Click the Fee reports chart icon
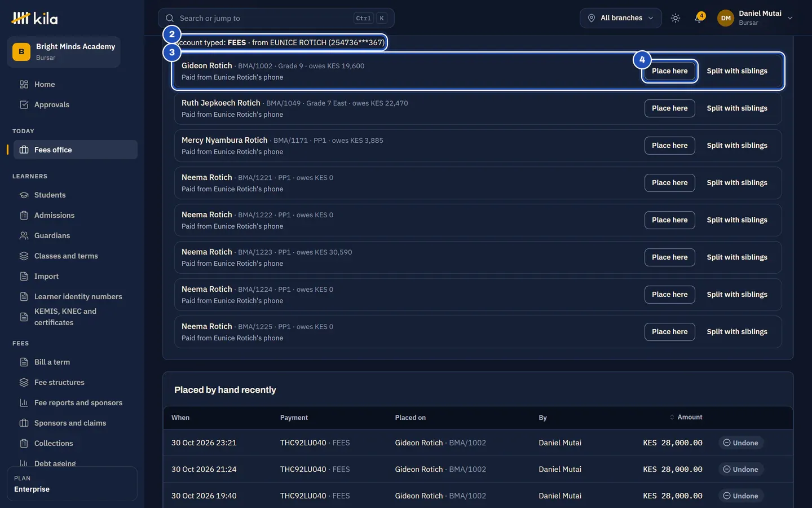Viewport: 812px width, 508px height. click(x=24, y=402)
